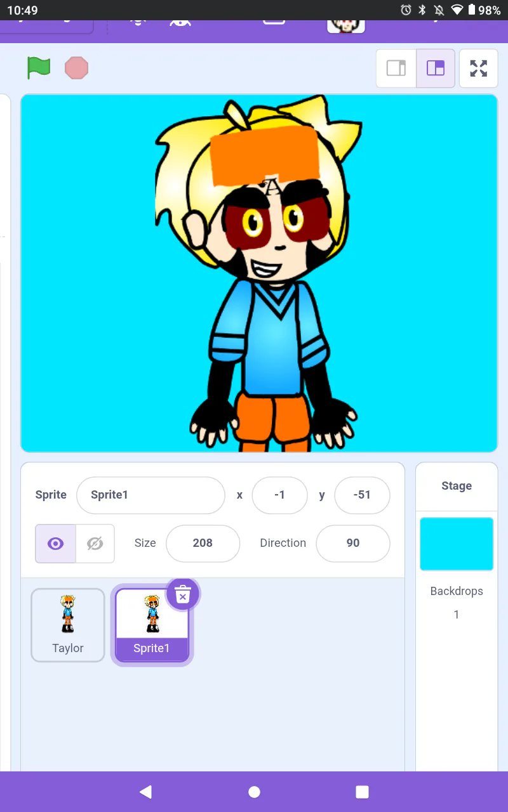The image size is (508, 812).
Task: Tap the Android back button
Action: click(145, 791)
